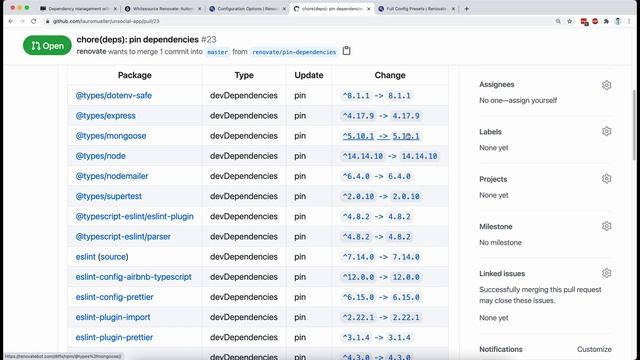The width and height of the screenshot is (640, 360).
Task: Open the browser extensions puzzle icon
Action: pos(607,21)
